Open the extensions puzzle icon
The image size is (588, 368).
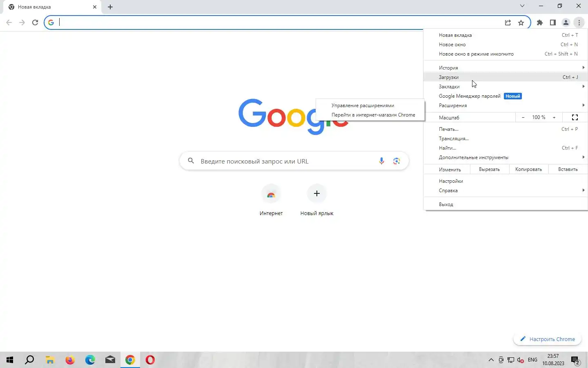pos(540,22)
